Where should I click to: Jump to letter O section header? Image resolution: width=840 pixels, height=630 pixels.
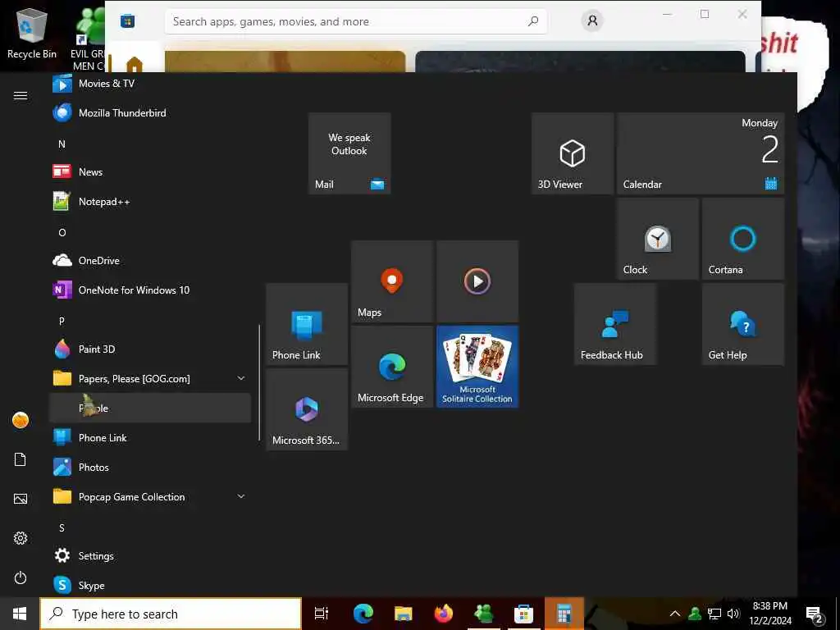[x=62, y=232]
